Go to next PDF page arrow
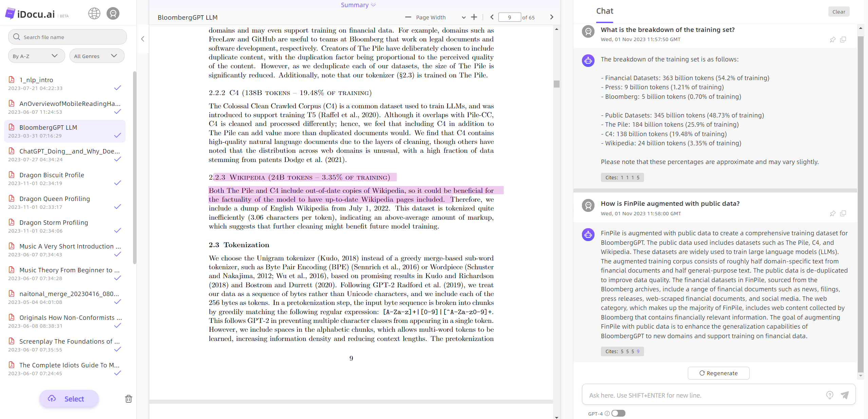 click(x=551, y=17)
